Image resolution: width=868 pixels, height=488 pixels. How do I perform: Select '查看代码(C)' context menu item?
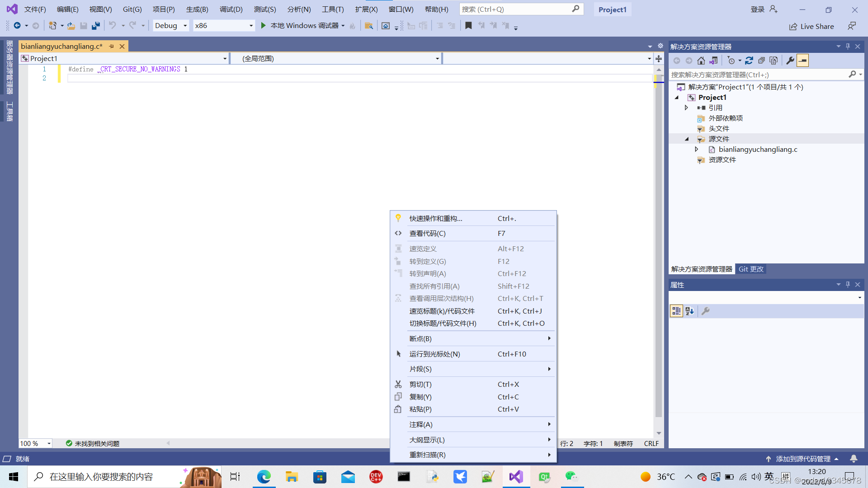point(427,233)
